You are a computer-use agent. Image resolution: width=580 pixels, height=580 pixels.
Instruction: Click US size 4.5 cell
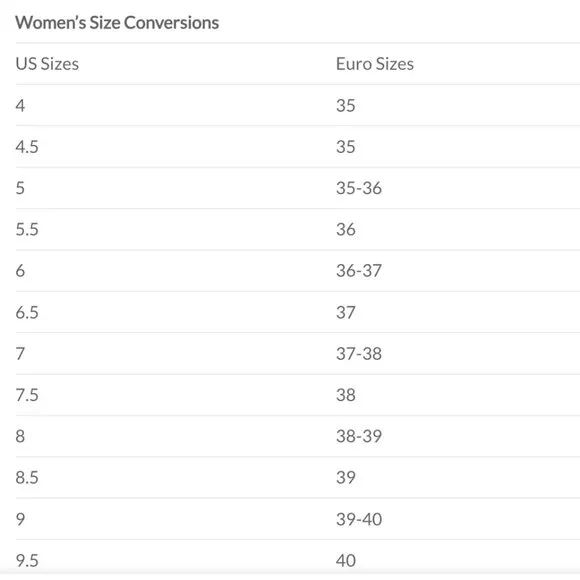click(27, 147)
